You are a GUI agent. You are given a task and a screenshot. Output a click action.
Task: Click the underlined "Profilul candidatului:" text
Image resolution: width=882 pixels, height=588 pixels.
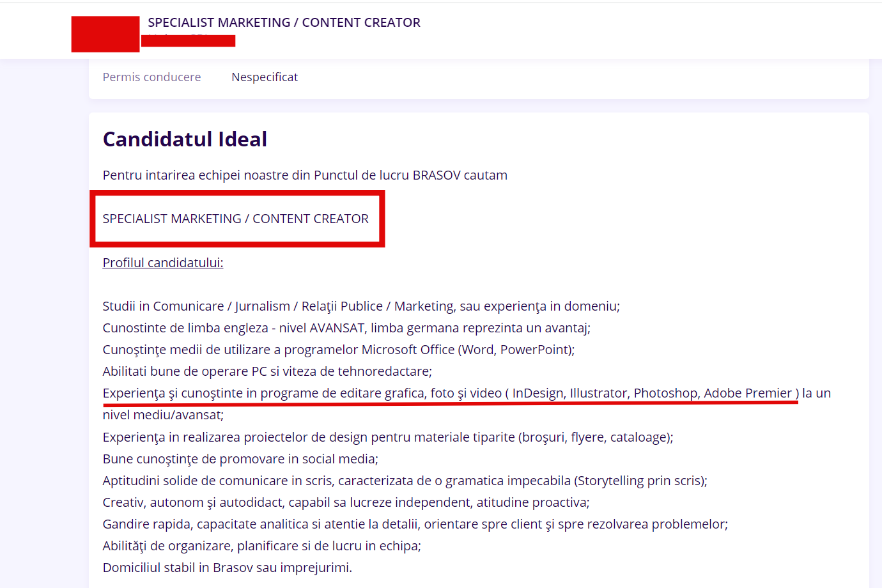pos(163,263)
